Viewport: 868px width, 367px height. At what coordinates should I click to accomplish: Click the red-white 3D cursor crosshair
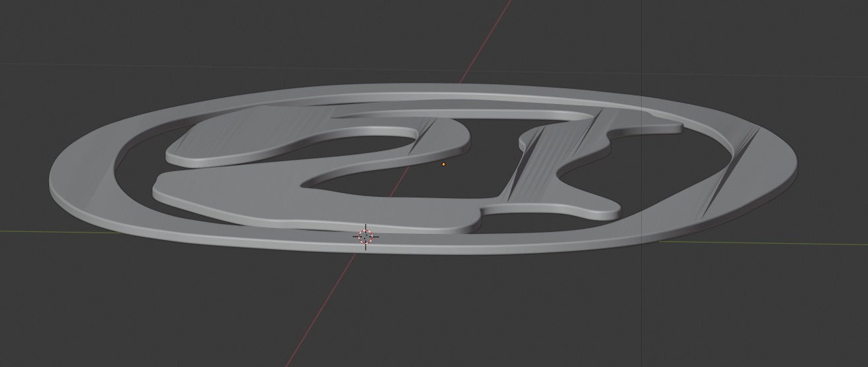pyautogui.click(x=365, y=236)
